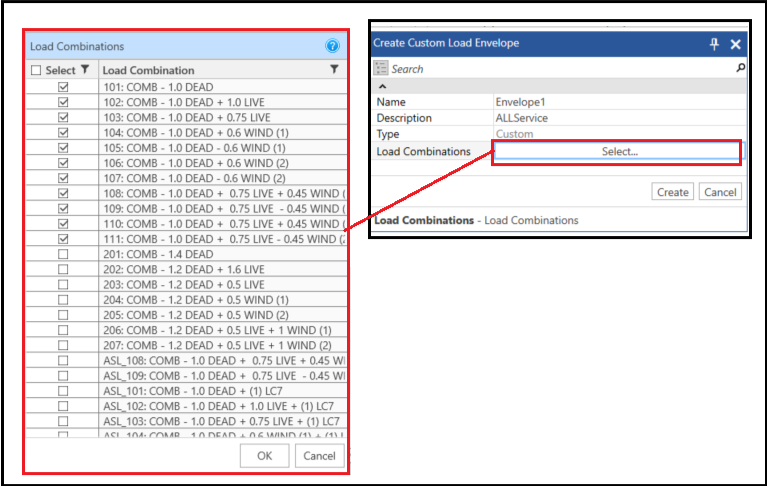The width and height of the screenshot is (767, 486).
Task: Select row text 202: COMB - 1.2 DEAD + 1.6 LIVE
Action: pyautogui.click(x=184, y=269)
